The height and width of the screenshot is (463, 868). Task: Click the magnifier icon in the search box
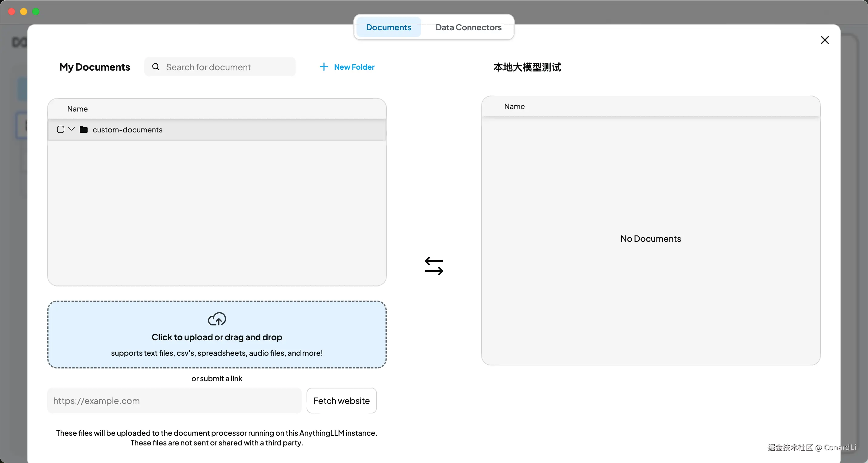click(x=156, y=67)
